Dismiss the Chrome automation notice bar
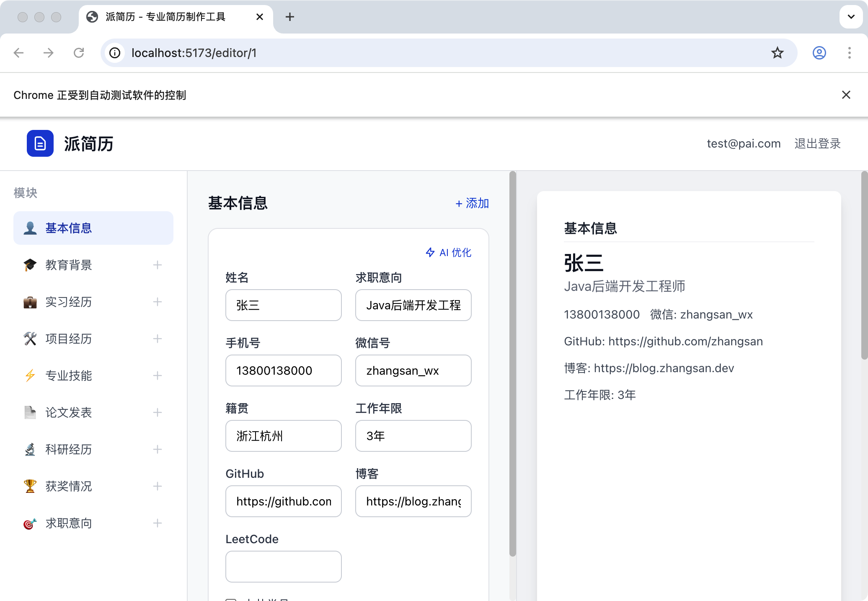 [x=846, y=95]
